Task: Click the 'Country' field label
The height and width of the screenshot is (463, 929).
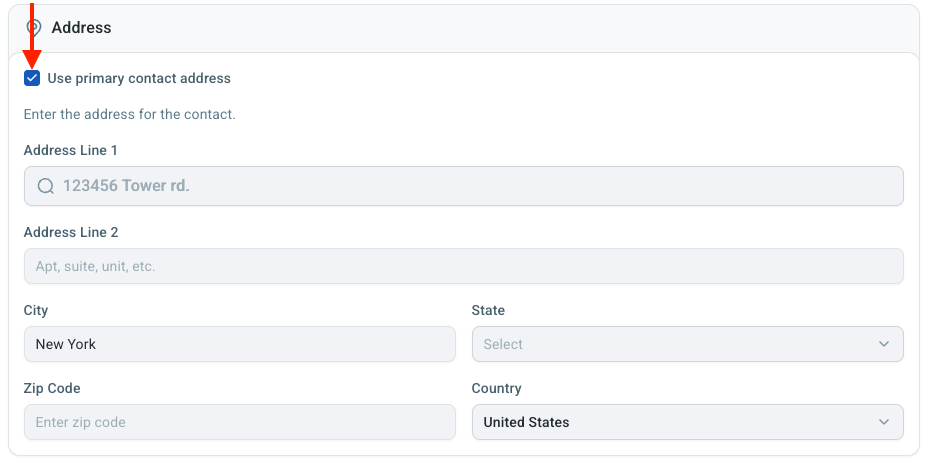Action: coord(496,388)
